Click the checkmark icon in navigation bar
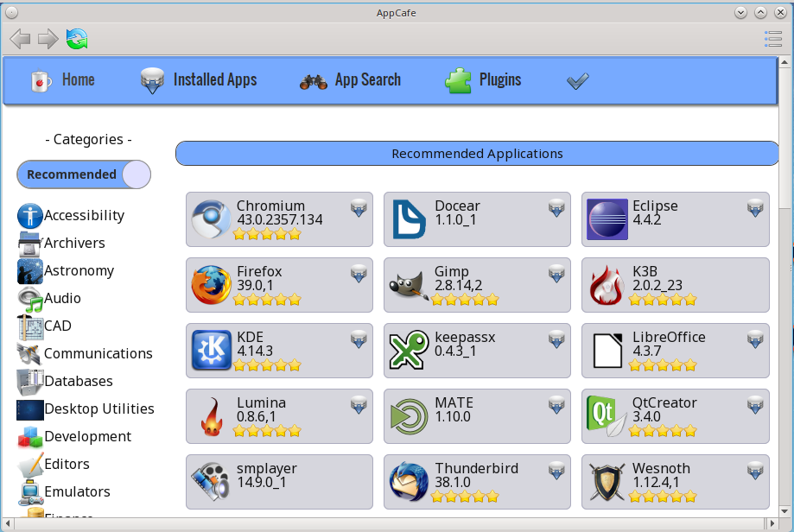794x532 pixels. (x=578, y=81)
